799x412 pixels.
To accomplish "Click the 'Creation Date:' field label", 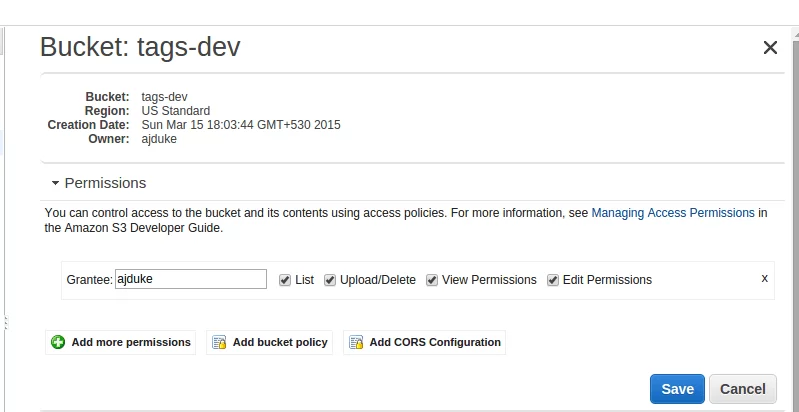I will [x=89, y=125].
